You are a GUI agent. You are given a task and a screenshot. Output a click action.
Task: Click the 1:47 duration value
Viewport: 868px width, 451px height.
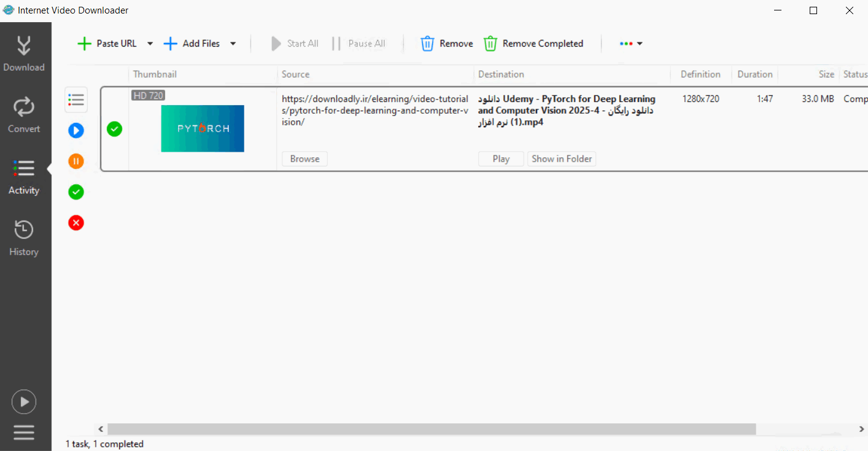[765, 99]
